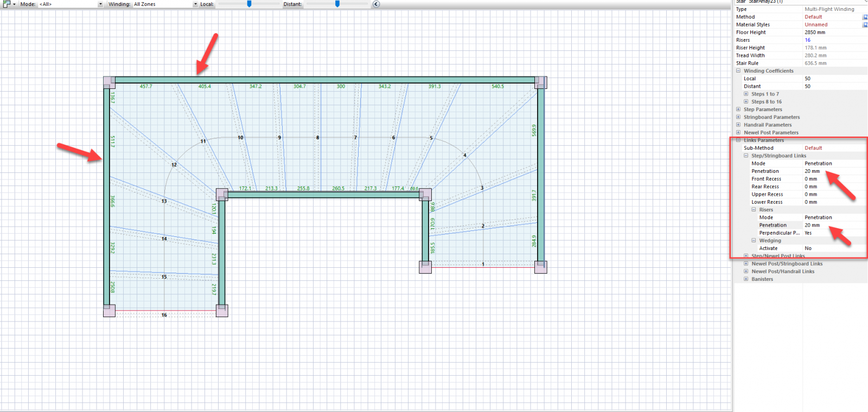This screenshot has height=412, width=868.
Task: Select step number 4 in stair plan
Action: 464,155
